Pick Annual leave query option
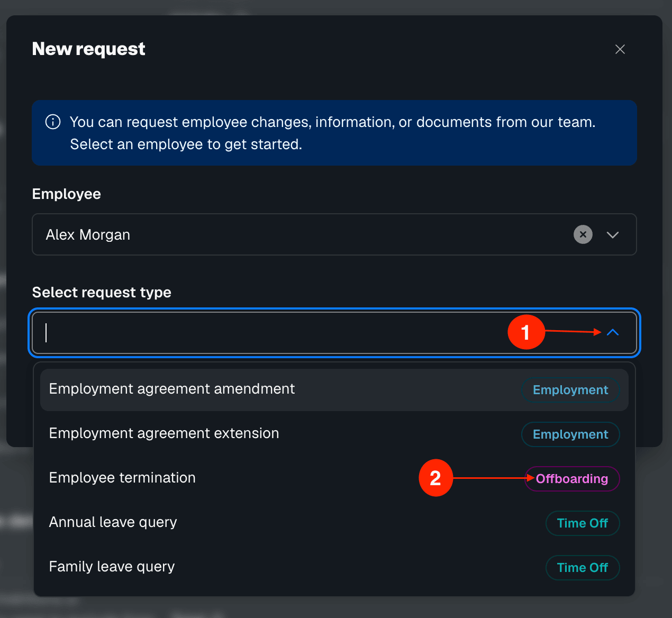 point(334,523)
